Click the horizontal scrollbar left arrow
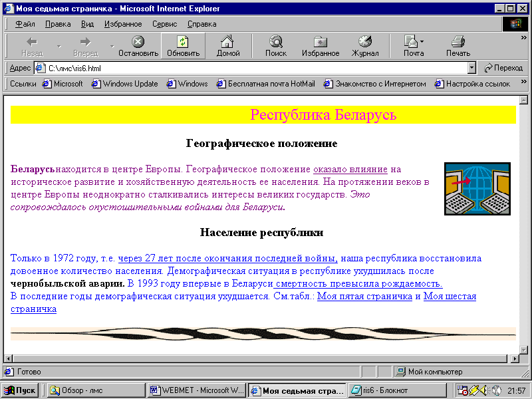The height and width of the screenshot is (399, 532). click(x=9, y=358)
